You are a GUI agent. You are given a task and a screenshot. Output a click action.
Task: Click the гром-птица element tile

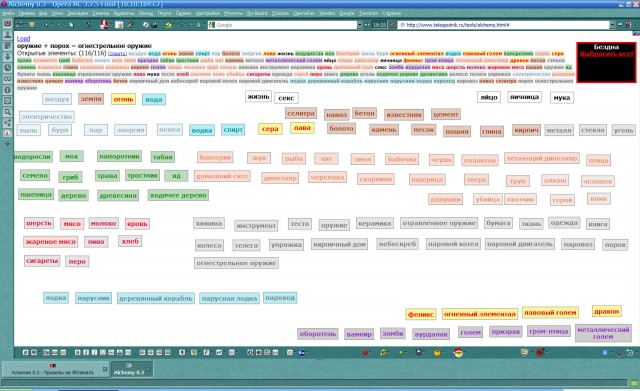pos(549,331)
